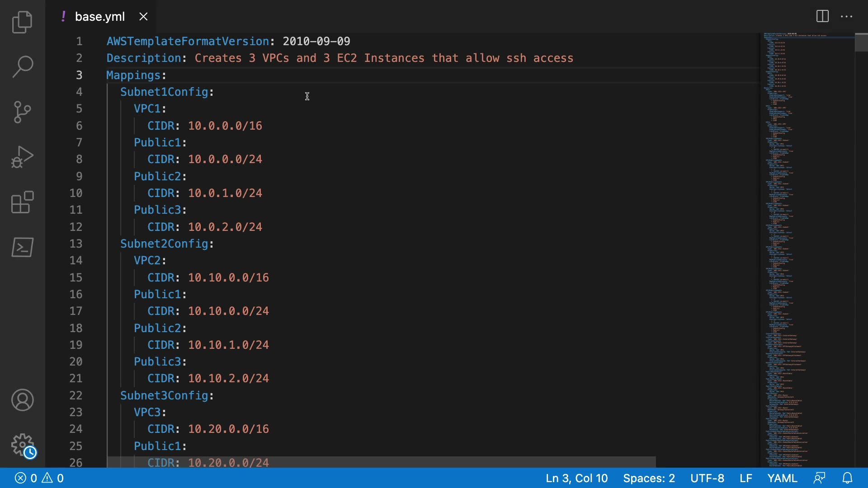Open notifications bell in status bar
The image size is (868, 488).
click(x=848, y=478)
